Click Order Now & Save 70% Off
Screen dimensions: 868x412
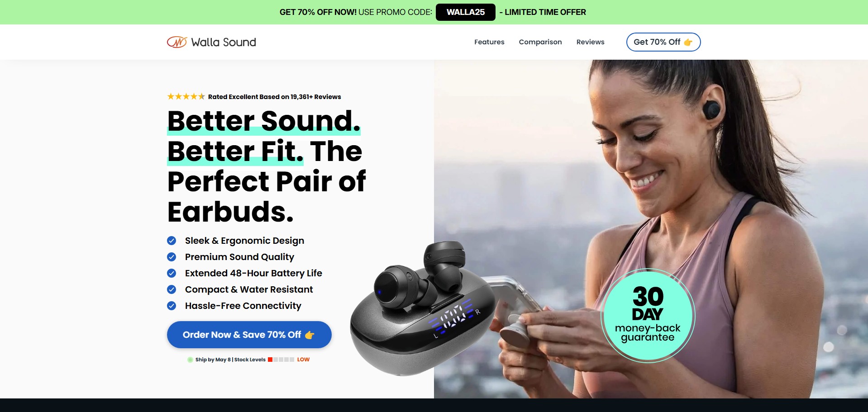coord(249,335)
